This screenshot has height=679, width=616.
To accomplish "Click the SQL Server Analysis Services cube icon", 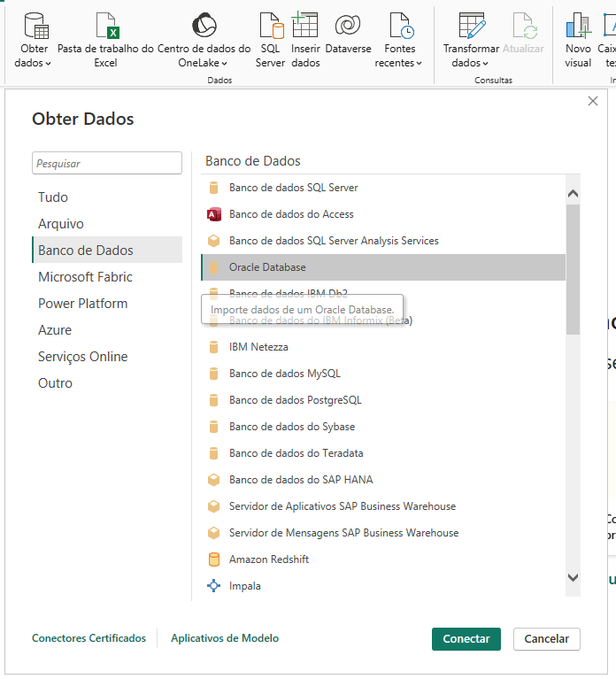I will click(x=214, y=241).
